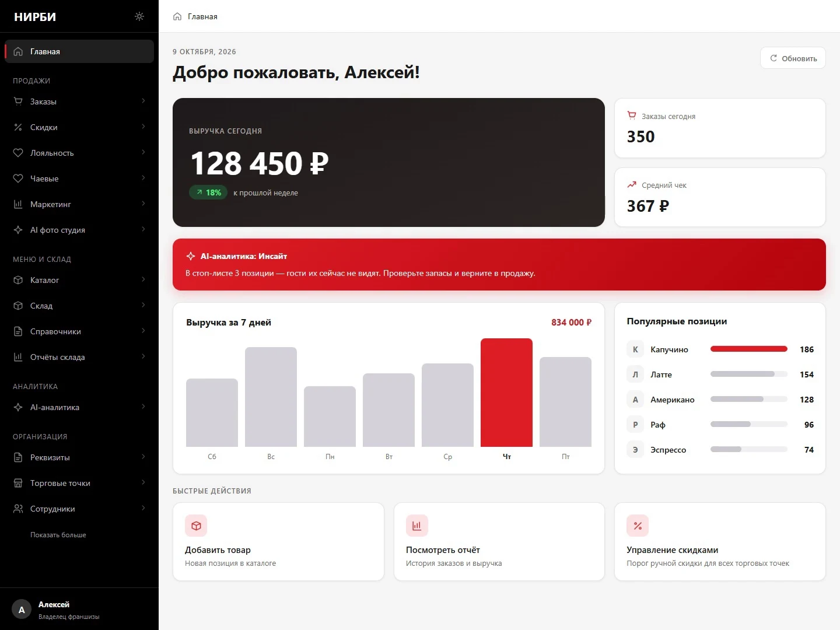Click the Заказы сегодня stat card
The width and height of the screenshot is (840, 630).
point(720,128)
